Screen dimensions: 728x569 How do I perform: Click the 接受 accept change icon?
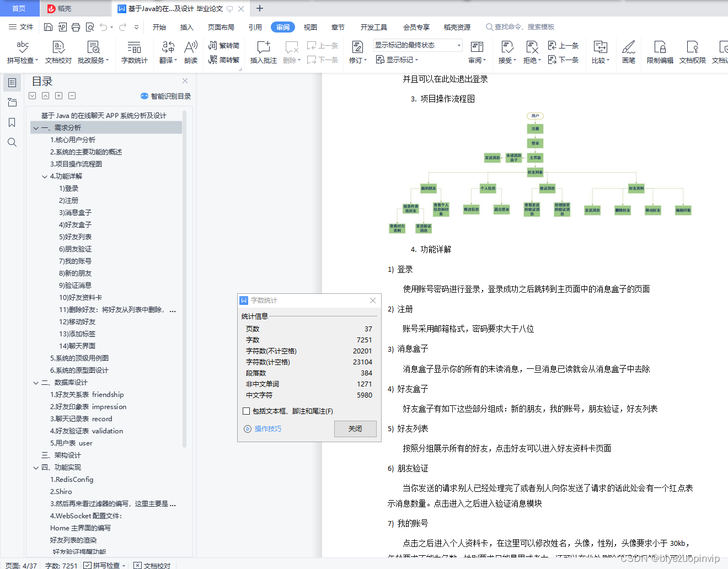tap(507, 52)
